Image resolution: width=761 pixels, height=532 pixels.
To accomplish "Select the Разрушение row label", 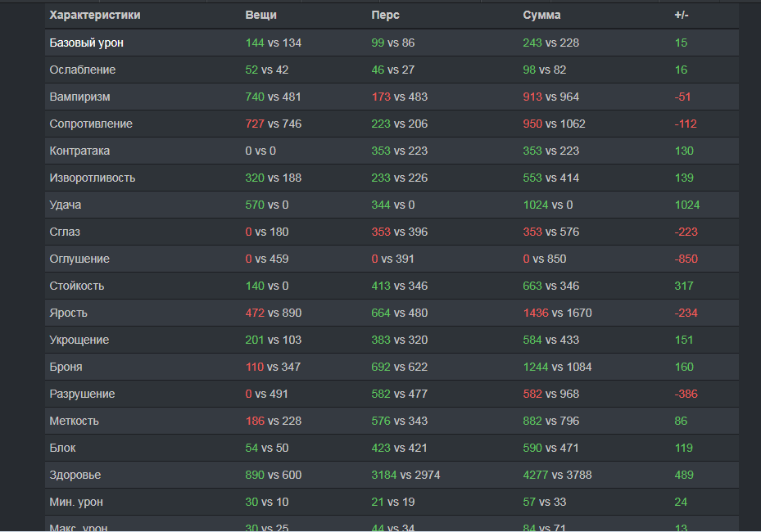I will coord(82,394).
